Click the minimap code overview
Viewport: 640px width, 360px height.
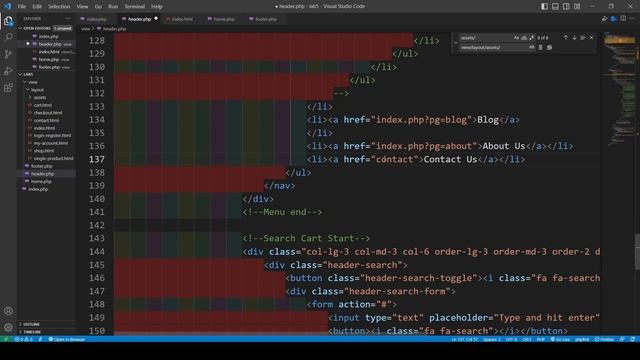coord(619,90)
